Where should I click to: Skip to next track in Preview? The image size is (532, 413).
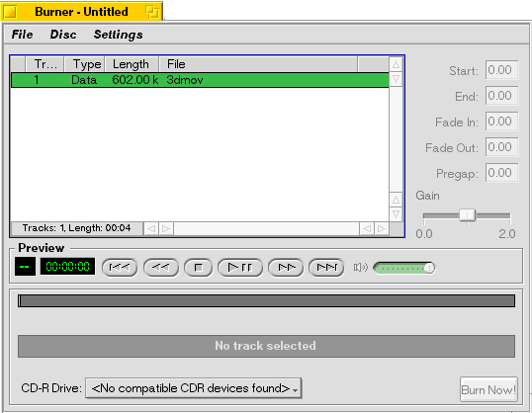tap(326, 268)
